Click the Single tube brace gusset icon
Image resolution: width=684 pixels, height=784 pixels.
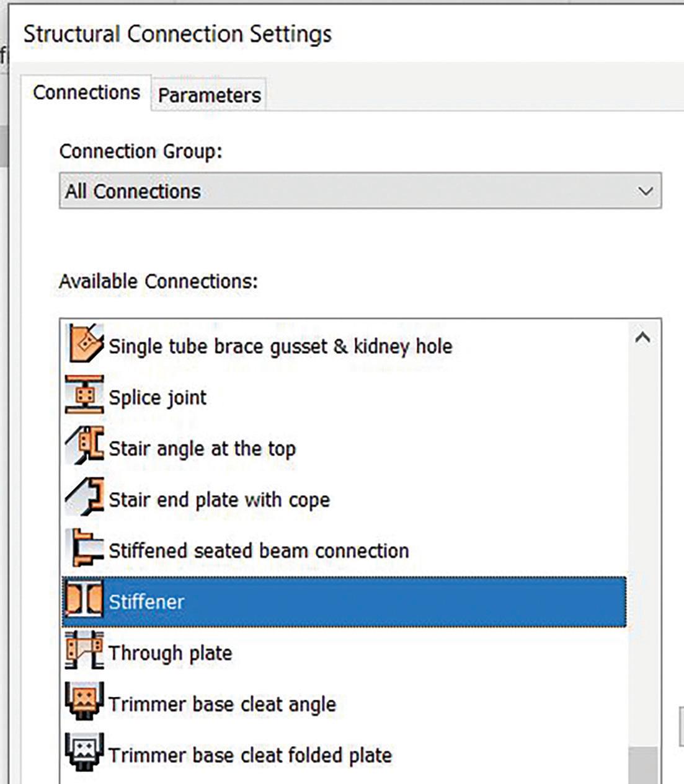[84, 343]
